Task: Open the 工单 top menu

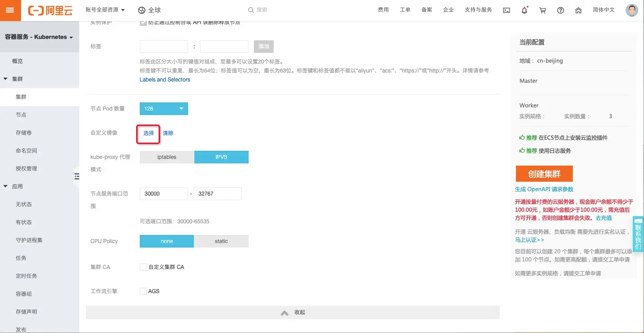Action: (x=405, y=10)
